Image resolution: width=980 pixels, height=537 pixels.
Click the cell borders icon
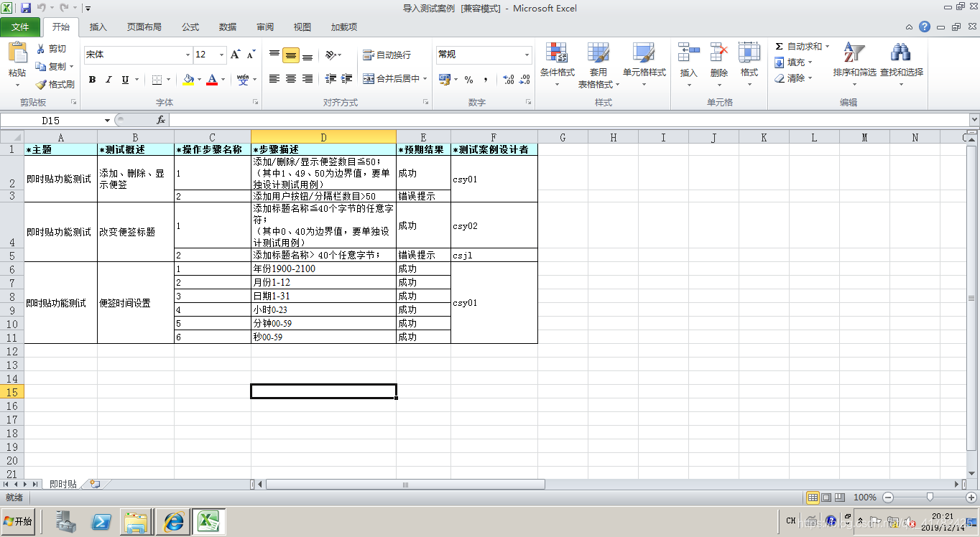coord(157,80)
